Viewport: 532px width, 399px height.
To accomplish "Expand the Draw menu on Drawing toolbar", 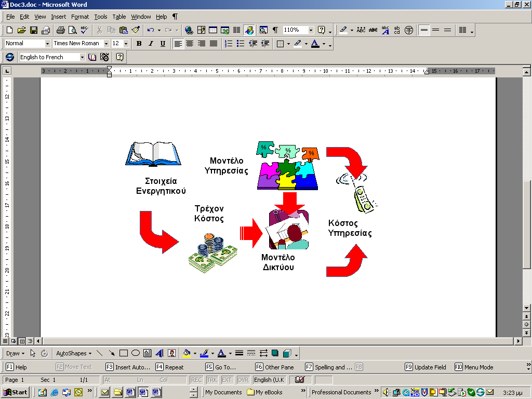I will pos(15,353).
